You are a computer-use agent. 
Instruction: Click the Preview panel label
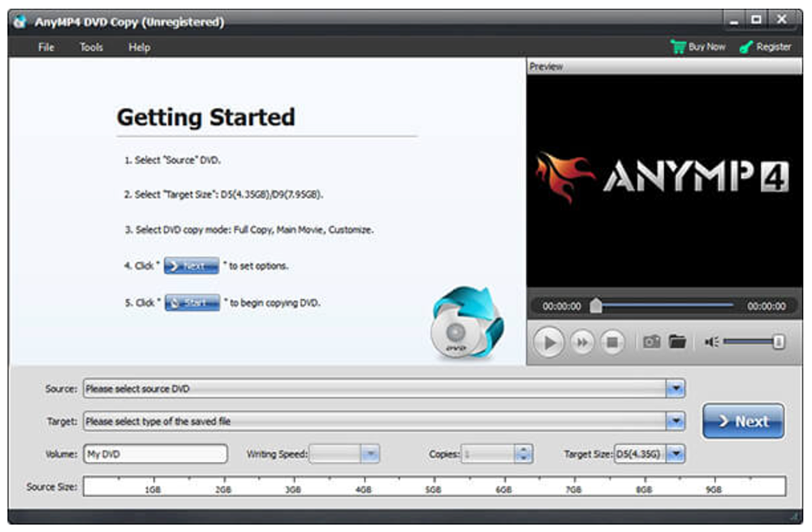click(x=546, y=67)
